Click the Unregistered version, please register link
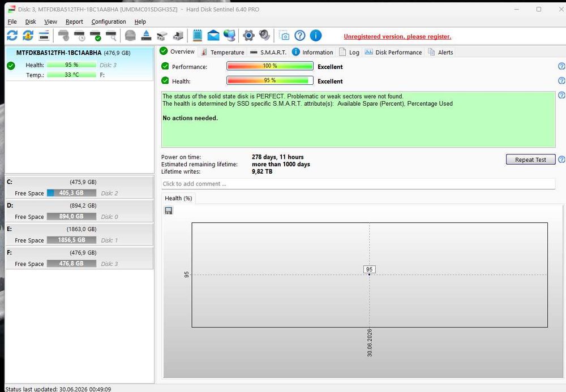 coord(397,36)
